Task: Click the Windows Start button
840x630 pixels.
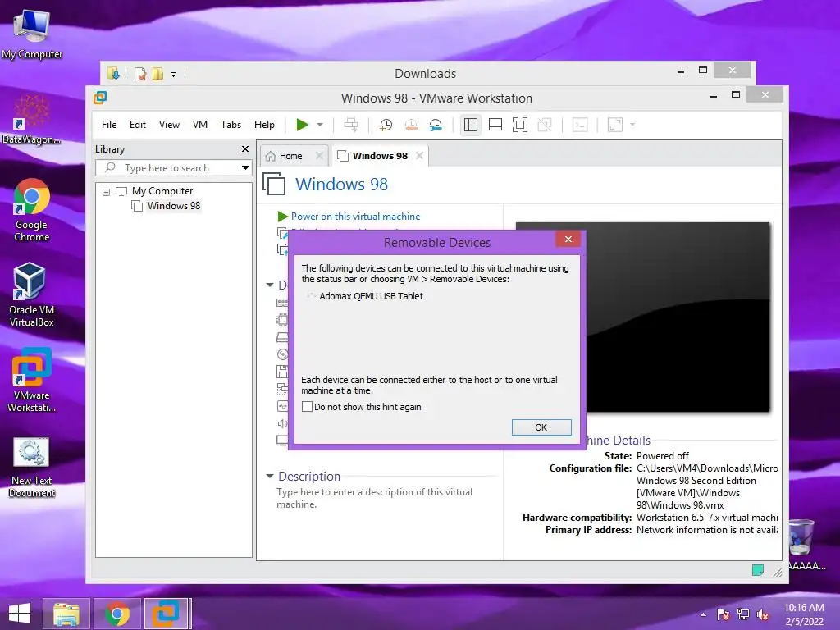Action: (x=20, y=614)
